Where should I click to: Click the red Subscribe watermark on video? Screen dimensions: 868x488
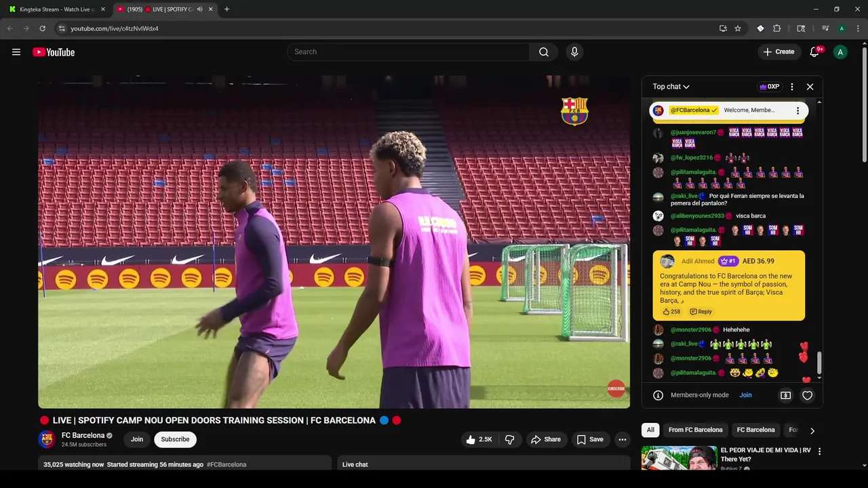616,388
